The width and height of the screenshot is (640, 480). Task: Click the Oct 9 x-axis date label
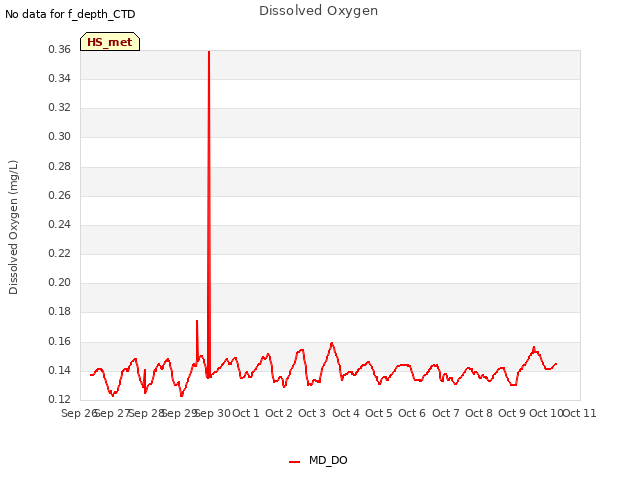[x=512, y=413]
